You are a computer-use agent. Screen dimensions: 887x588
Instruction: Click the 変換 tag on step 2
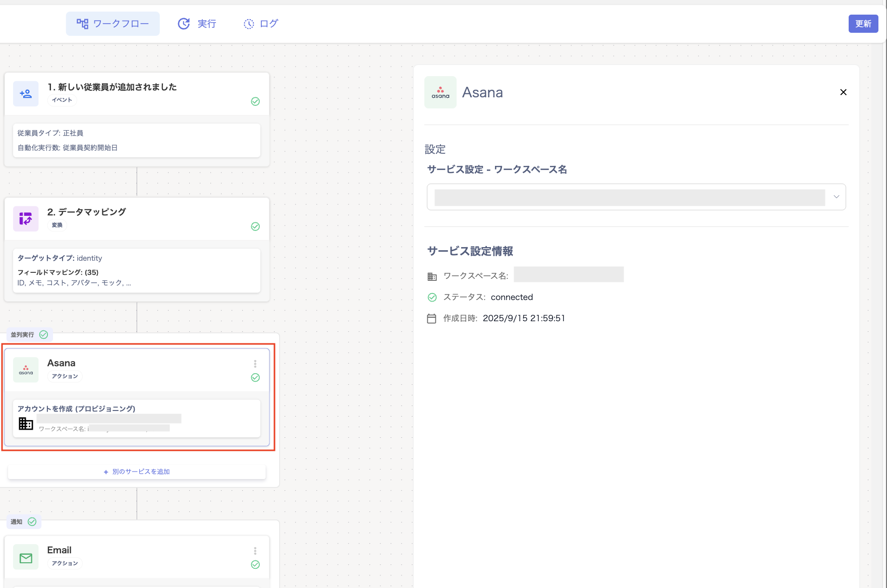click(58, 225)
